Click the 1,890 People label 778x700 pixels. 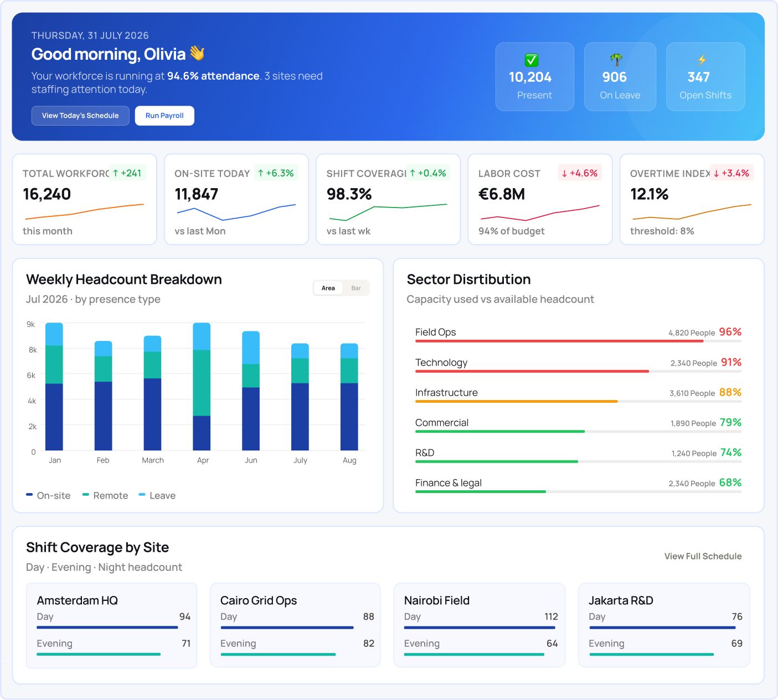(693, 423)
